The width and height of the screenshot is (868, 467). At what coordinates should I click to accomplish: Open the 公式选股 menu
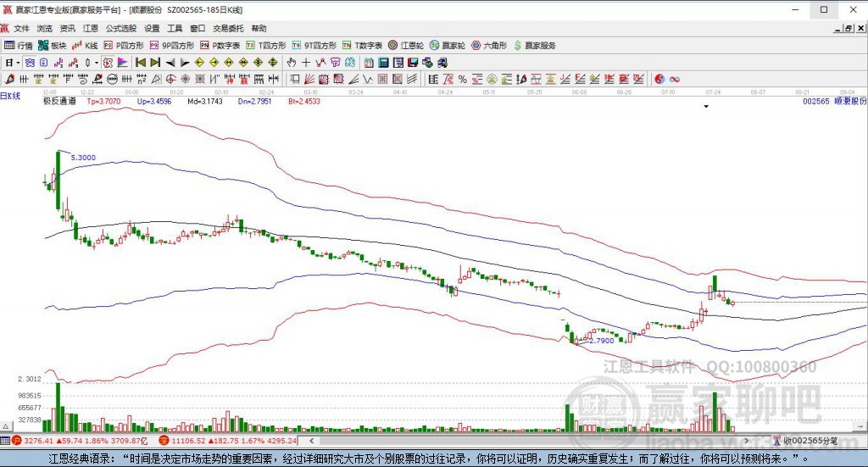point(120,28)
